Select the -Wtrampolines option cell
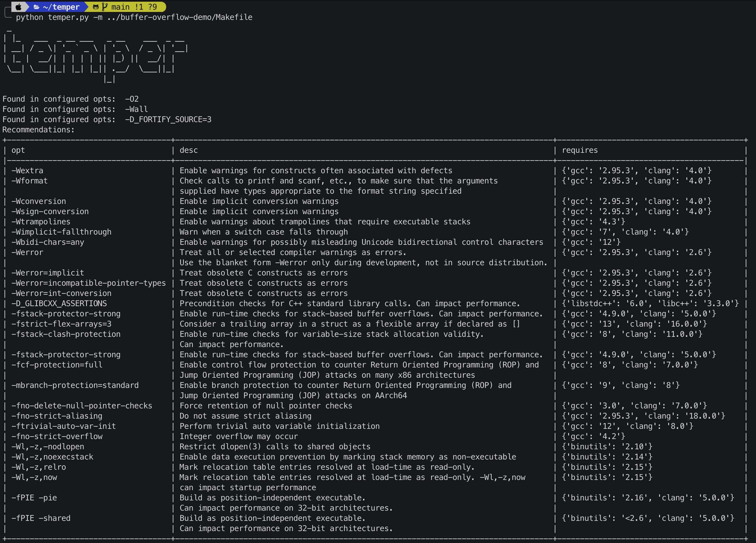This screenshot has height=543, width=756. click(41, 222)
